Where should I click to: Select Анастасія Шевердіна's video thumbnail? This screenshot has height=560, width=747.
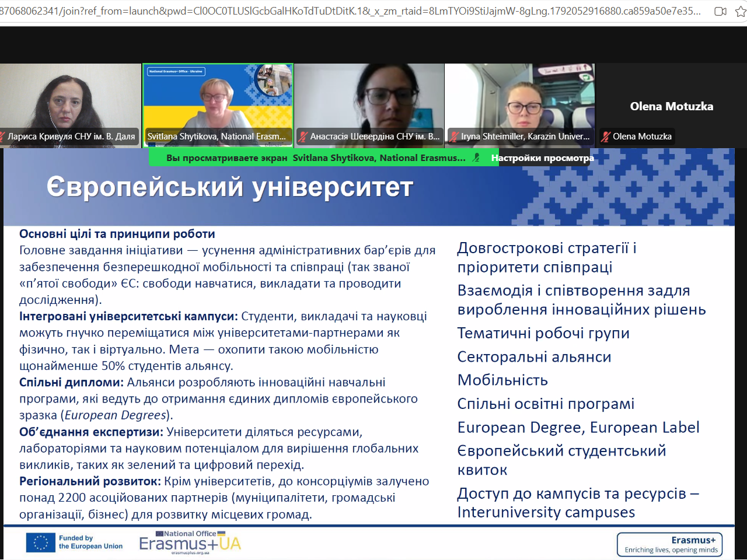pos(369,104)
